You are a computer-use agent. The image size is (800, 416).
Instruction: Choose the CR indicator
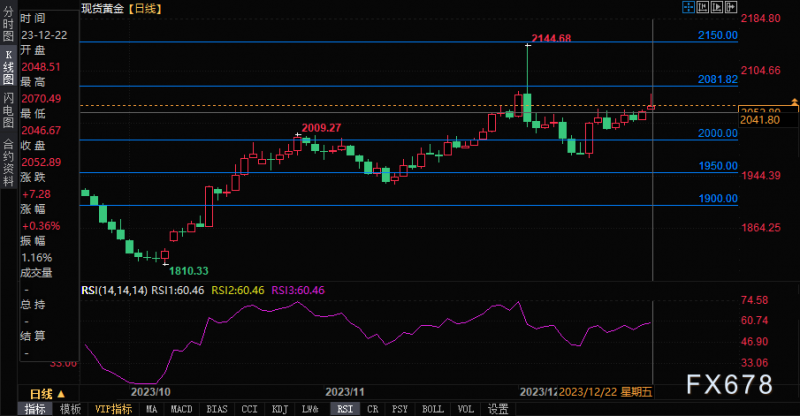tap(372, 409)
